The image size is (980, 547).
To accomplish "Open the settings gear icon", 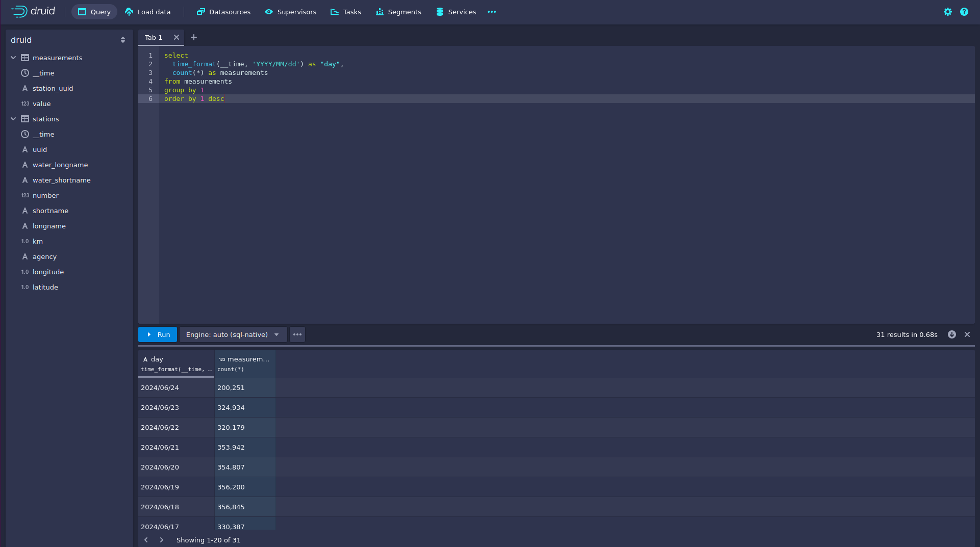I will pyautogui.click(x=947, y=12).
